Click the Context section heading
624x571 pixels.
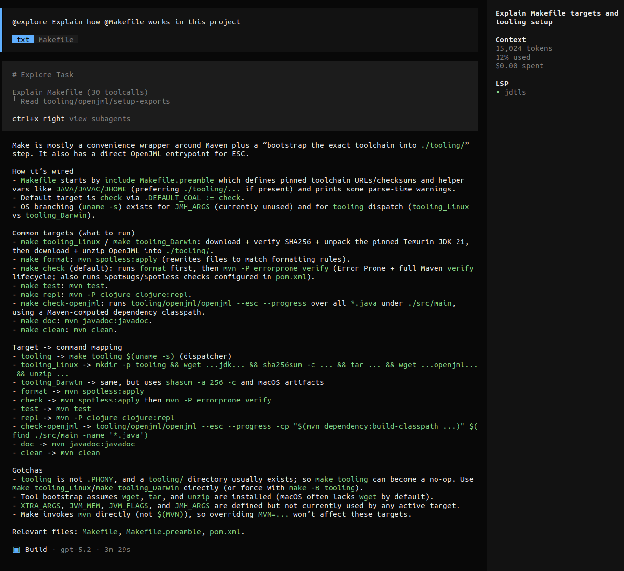(x=511, y=40)
